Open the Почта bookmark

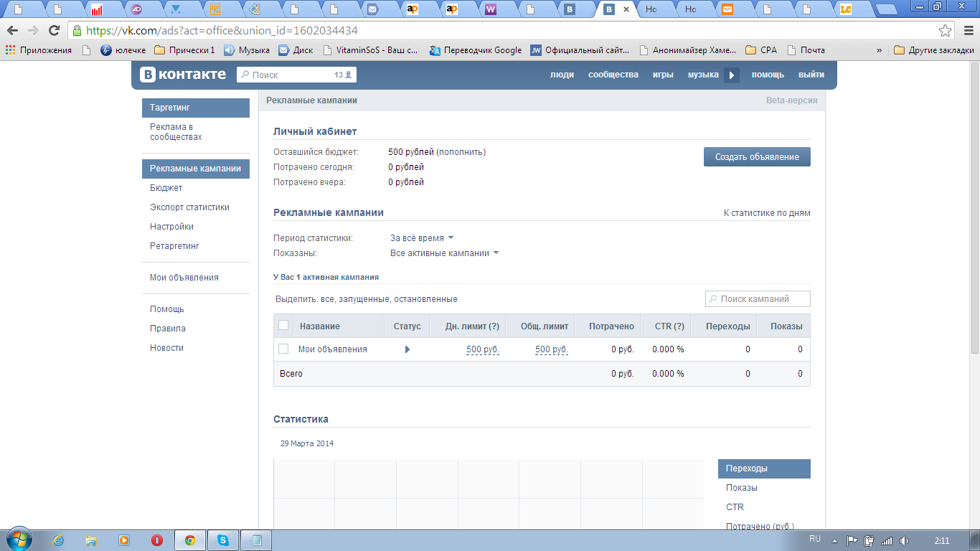tap(806, 50)
